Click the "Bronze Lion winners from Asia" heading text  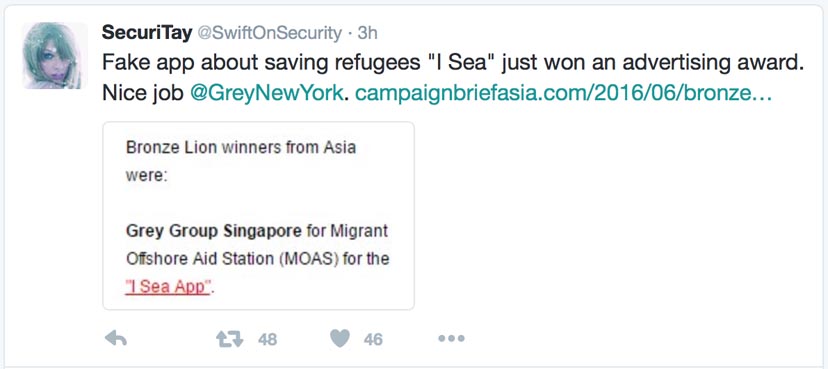point(241,147)
